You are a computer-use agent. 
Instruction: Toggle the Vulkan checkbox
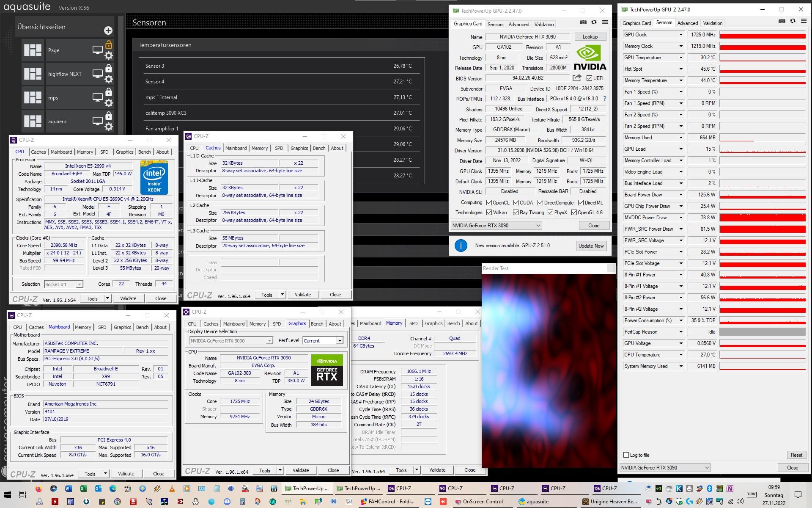click(489, 213)
